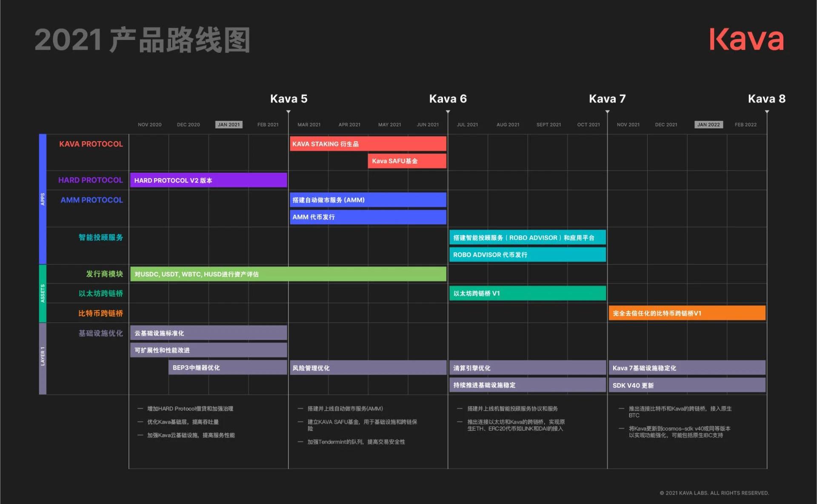
Task: Select the KAVA PROTOCOL row label
Action: pyautogui.click(x=91, y=144)
